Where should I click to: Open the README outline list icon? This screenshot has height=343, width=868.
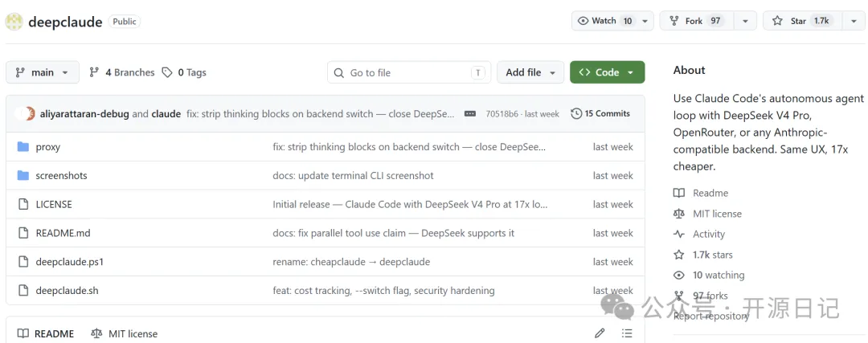pyautogui.click(x=627, y=333)
